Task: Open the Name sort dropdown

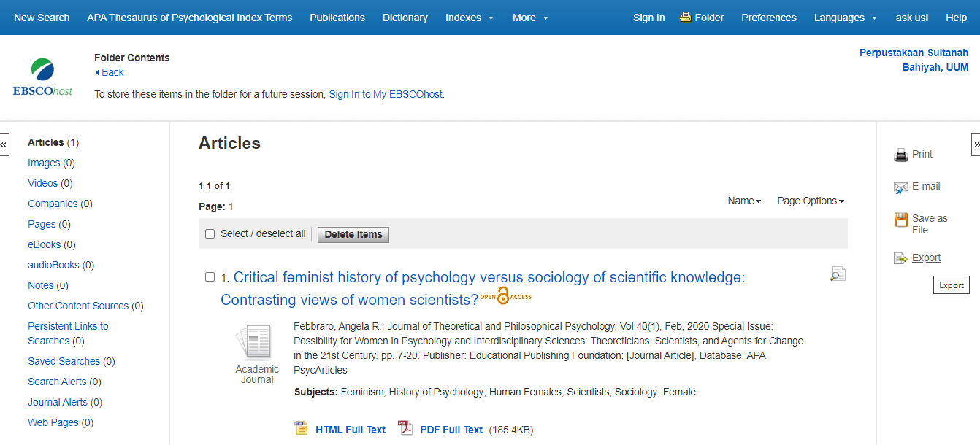Action: 744,201
